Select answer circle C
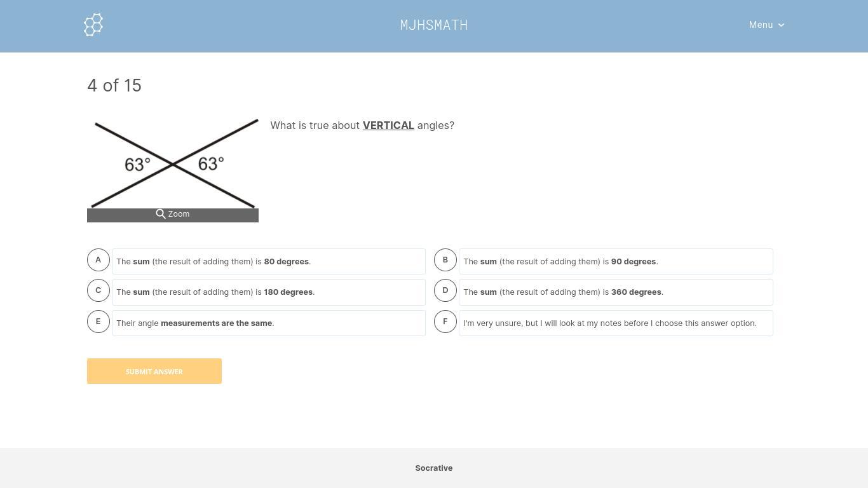Image resolution: width=868 pixels, height=488 pixels. click(x=98, y=290)
